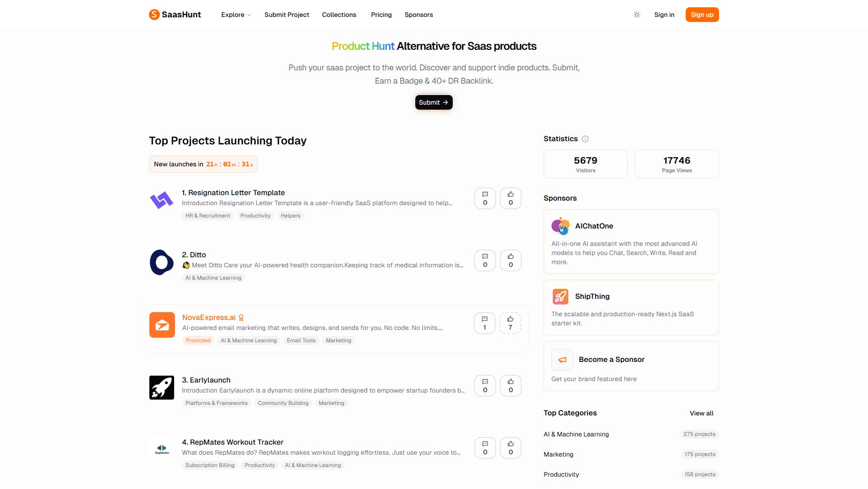Upvote the RepMates Workout Tracker project
The height and width of the screenshot is (489, 868).
point(510,448)
